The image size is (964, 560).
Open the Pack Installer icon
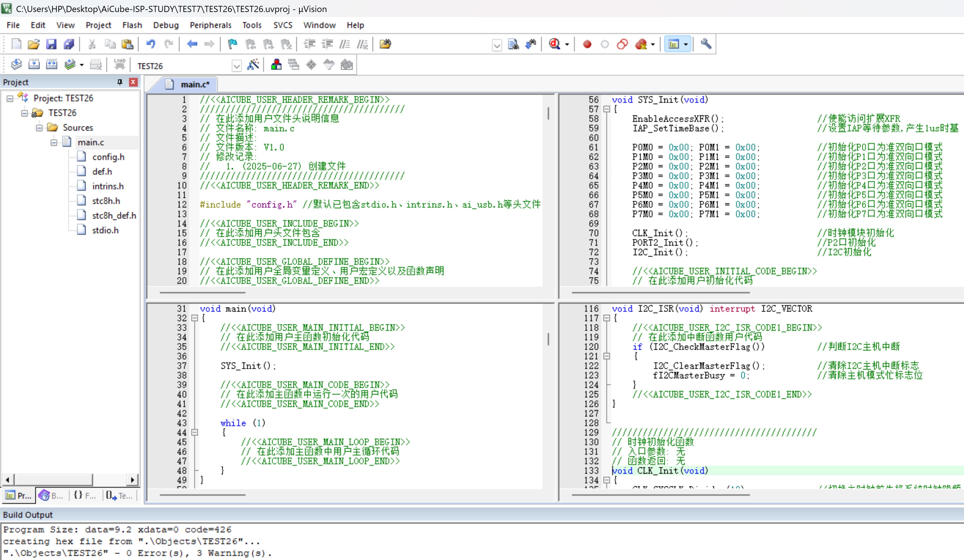tap(347, 65)
